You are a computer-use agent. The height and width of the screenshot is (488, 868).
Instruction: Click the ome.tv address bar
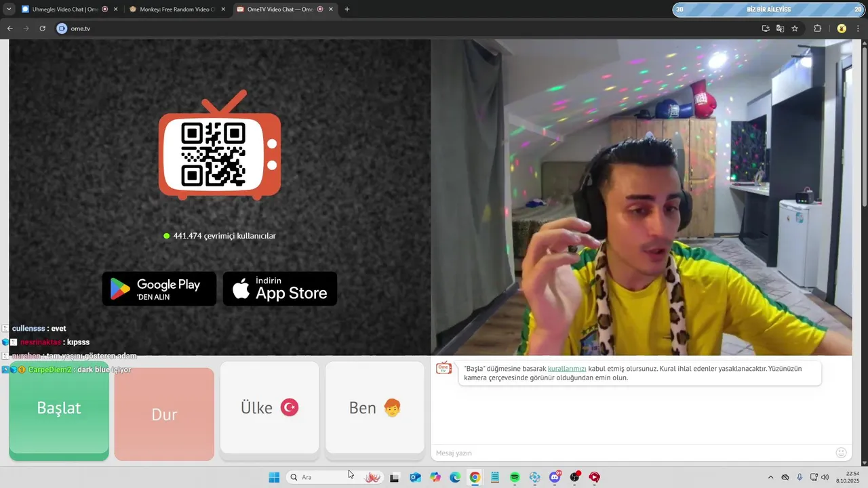click(x=407, y=28)
